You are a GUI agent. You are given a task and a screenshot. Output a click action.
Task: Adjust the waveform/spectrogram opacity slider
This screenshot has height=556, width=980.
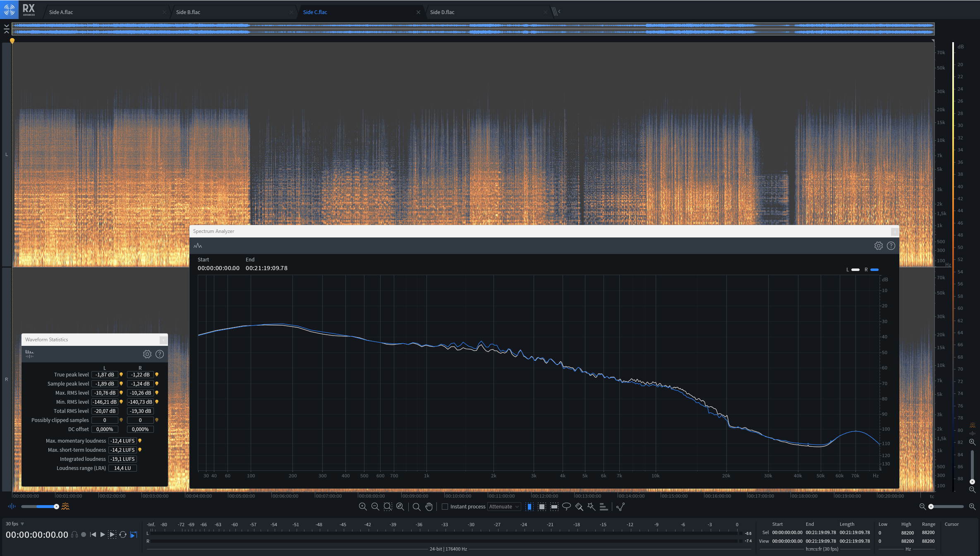click(56, 506)
